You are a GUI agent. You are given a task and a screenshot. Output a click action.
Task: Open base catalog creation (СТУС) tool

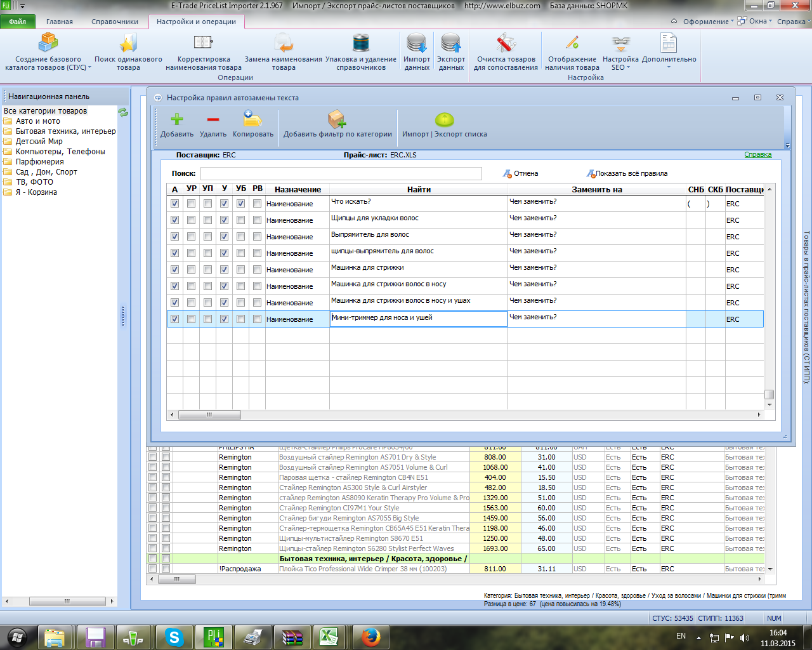[48, 52]
